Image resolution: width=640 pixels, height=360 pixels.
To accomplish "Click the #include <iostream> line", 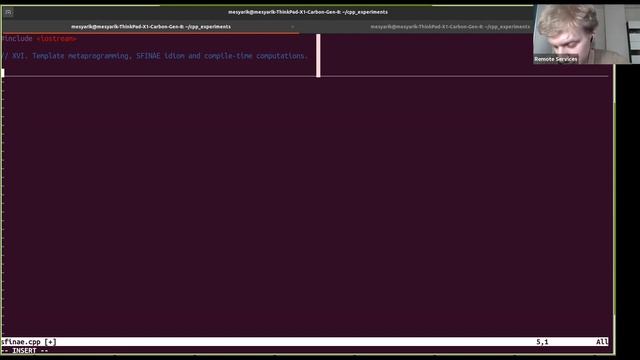I will click(39, 39).
